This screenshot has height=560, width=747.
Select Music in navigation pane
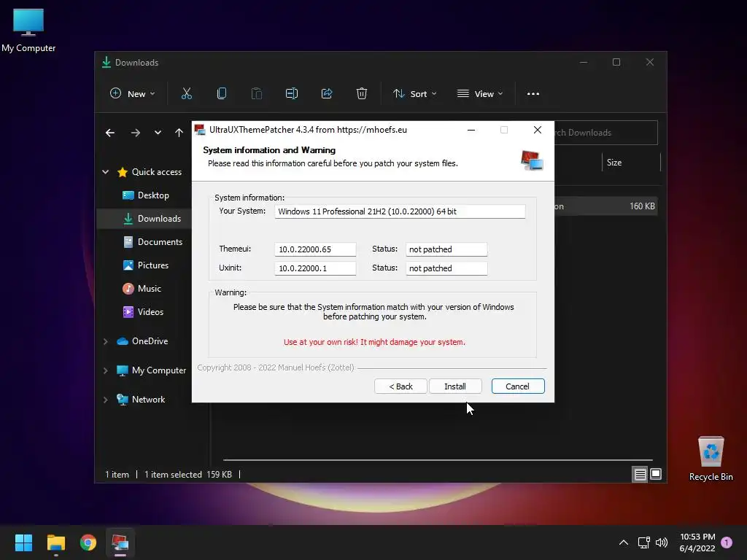point(142,289)
